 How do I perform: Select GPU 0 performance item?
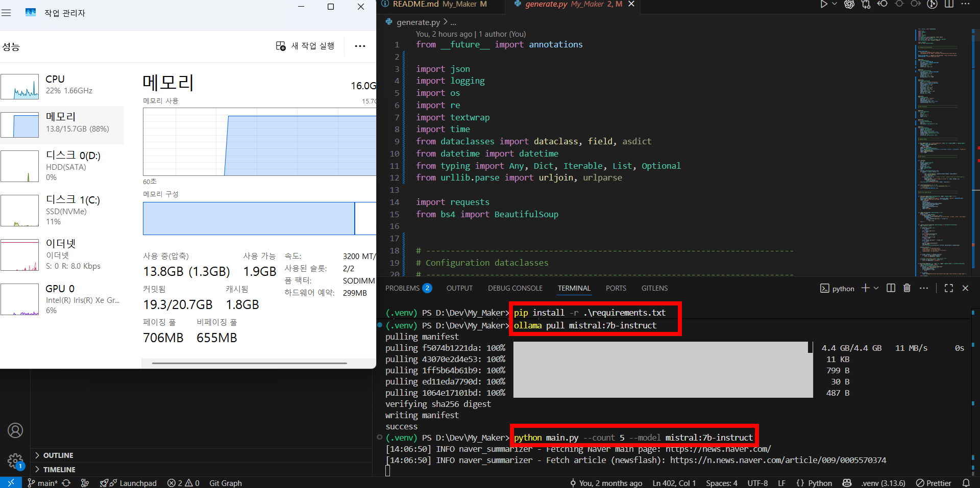tap(62, 299)
